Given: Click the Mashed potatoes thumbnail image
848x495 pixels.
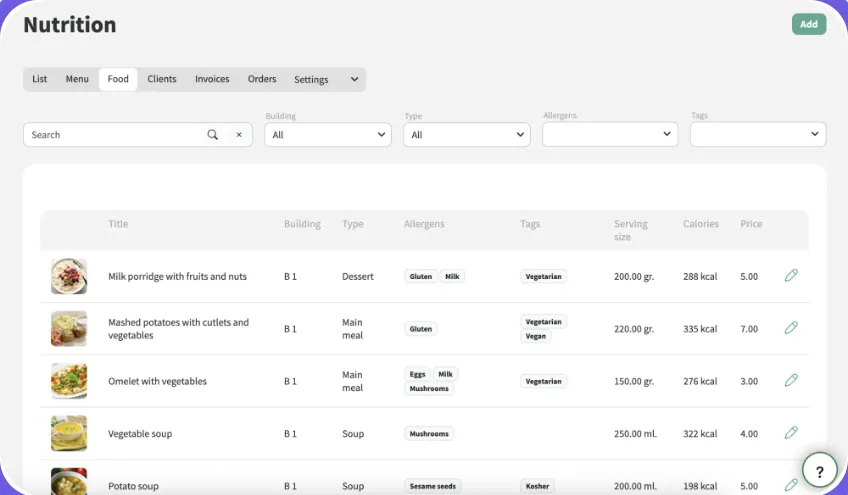Looking at the screenshot, I should [69, 328].
